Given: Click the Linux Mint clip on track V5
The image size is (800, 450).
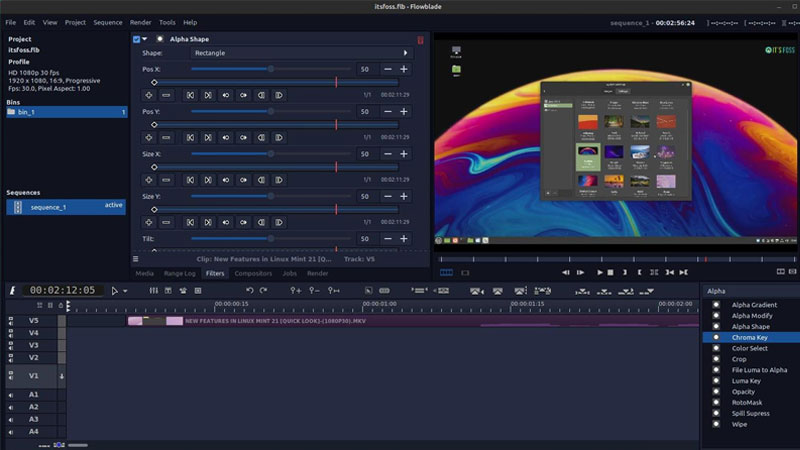Looking at the screenshot, I should click(413, 321).
